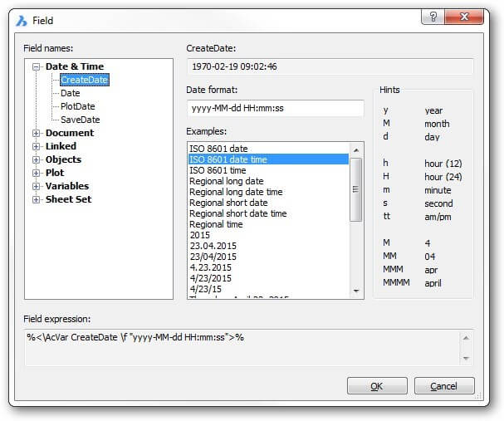Click Examples list scroll up arrow
This screenshot has width=504, height=421.
(356, 150)
